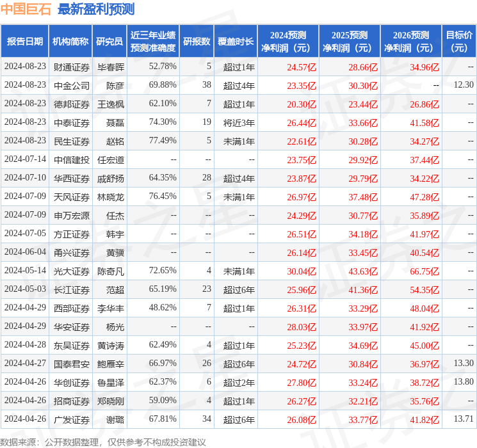Click analyst name 赵铭
This screenshot has width=477, height=448.
115,141
